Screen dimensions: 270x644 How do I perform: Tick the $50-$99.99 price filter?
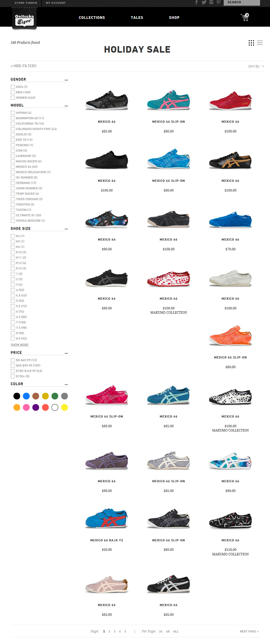(13, 366)
